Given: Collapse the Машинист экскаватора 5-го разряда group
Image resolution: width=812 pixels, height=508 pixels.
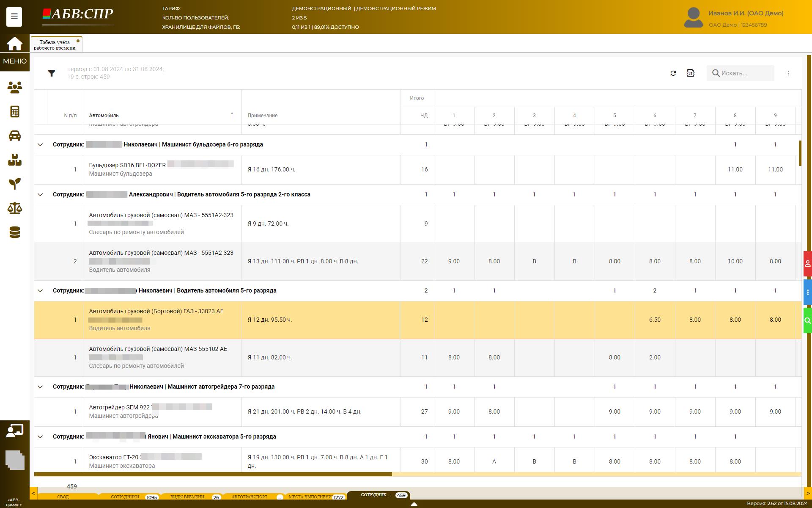Looking at the screenshot, I should click(40, 437).
